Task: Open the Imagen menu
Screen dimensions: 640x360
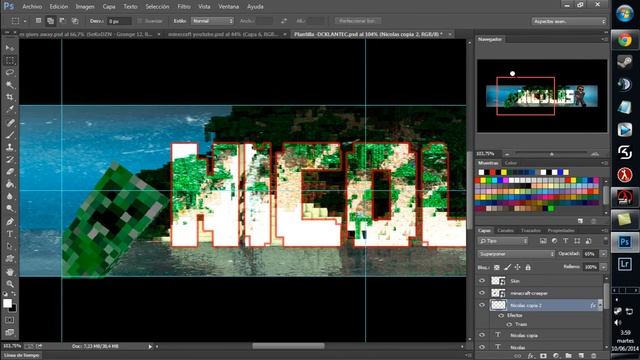Action: pos(85,7)
